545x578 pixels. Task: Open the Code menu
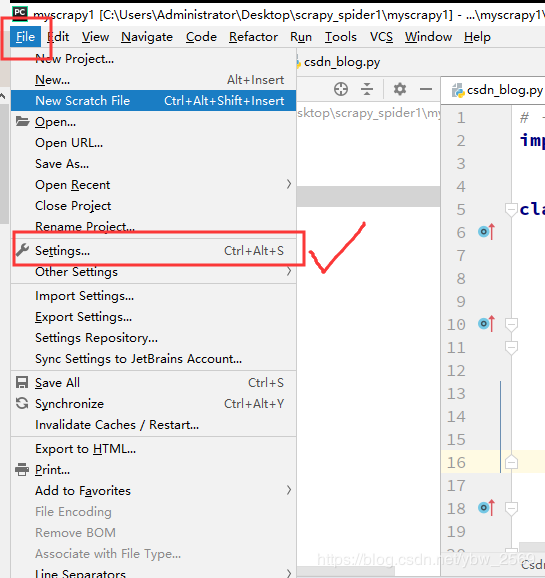coord(201,36)
